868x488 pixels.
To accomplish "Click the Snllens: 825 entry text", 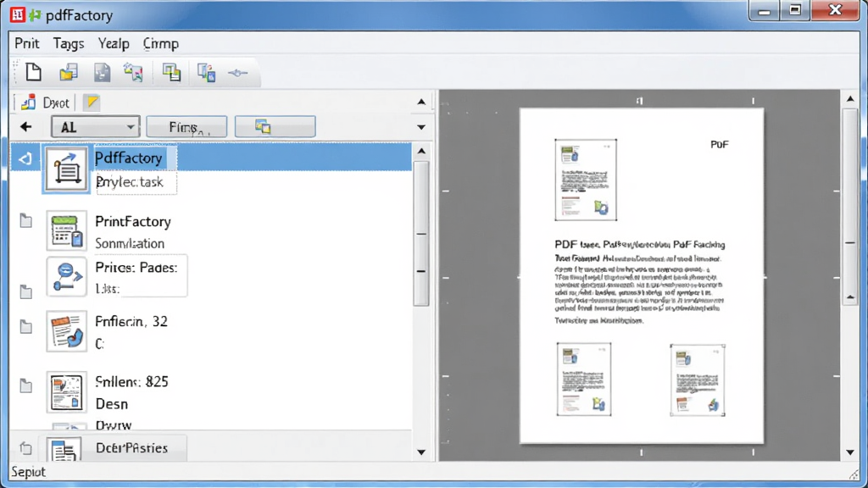I will (x=131, y=382).
